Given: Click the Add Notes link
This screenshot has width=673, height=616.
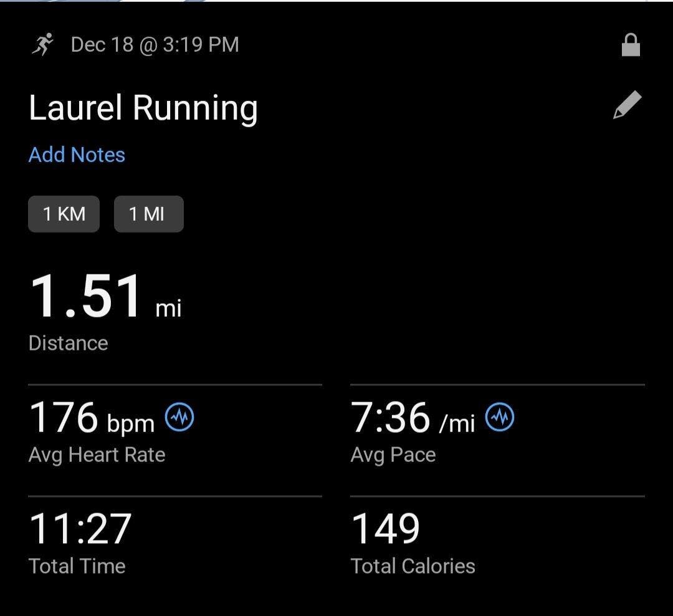Looking at the screenshot, I should click(77, 155).
